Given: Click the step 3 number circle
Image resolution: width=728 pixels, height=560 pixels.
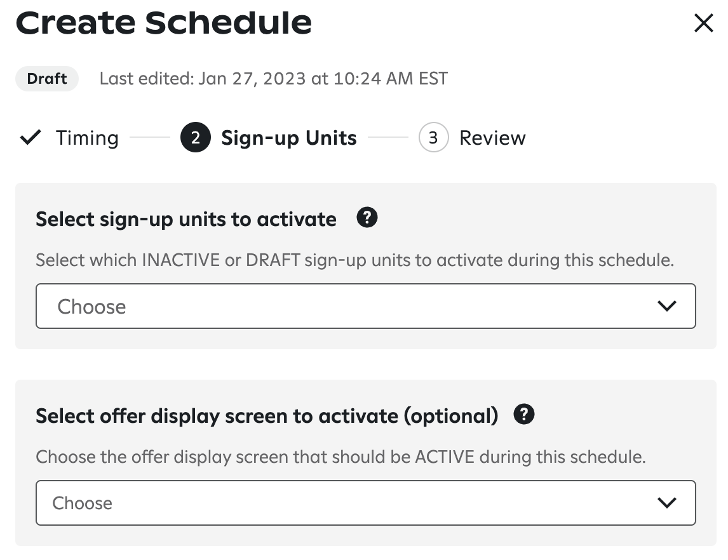Looking at the screenshot, I should 433,138.
